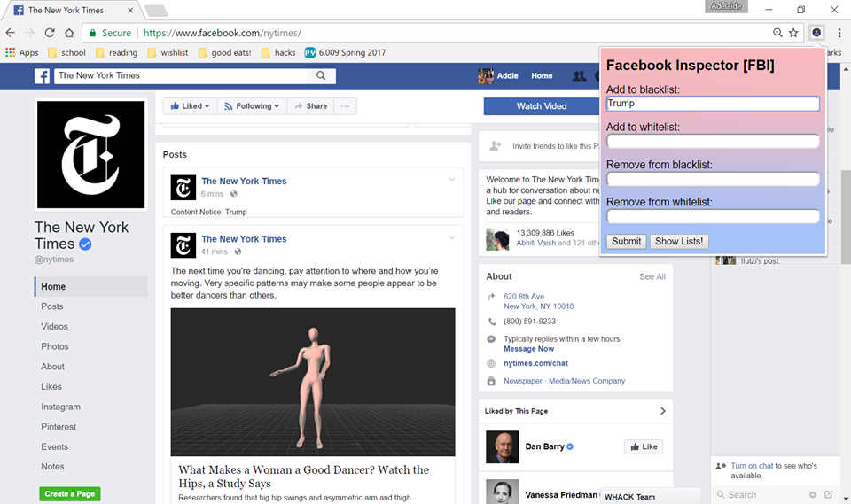The height and width of the screenshot is (504, 851).
Task: Click Dan Barry's profile photo
Action: click(x=502, y=447)
